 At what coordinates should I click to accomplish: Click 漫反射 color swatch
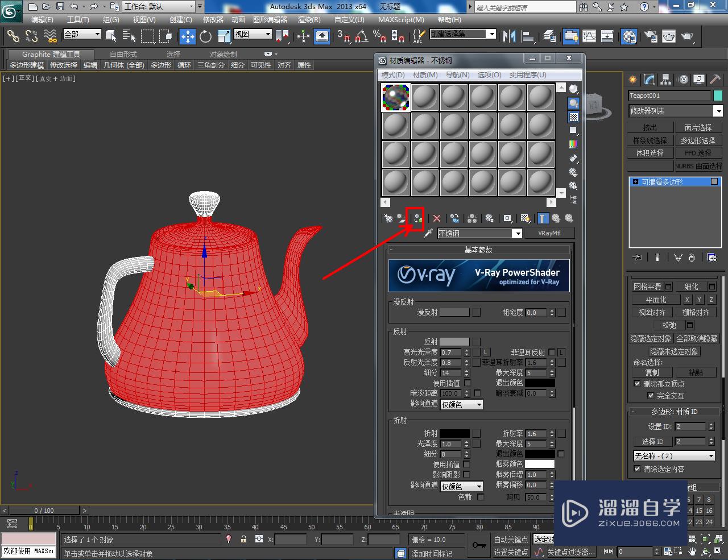point(454,312)
